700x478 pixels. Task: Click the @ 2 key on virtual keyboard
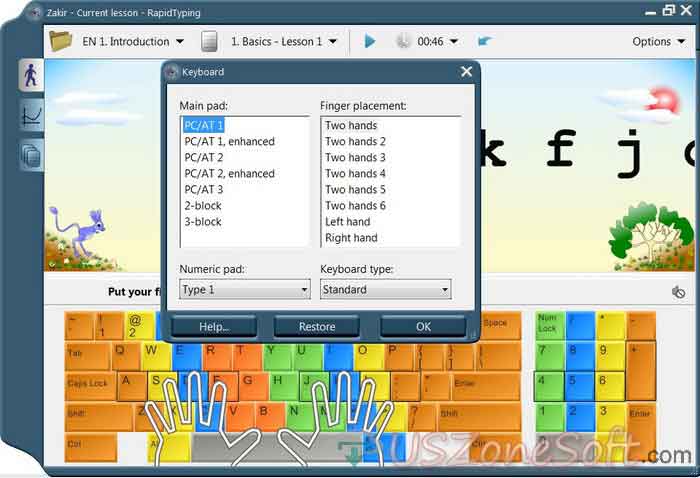click(141, 326)
